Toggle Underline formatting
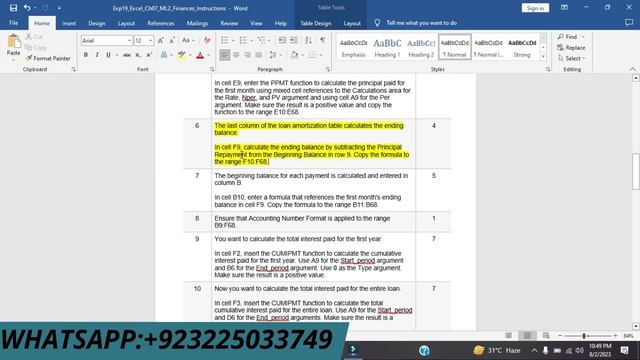640x360 pixels. [x=108, y=55]
